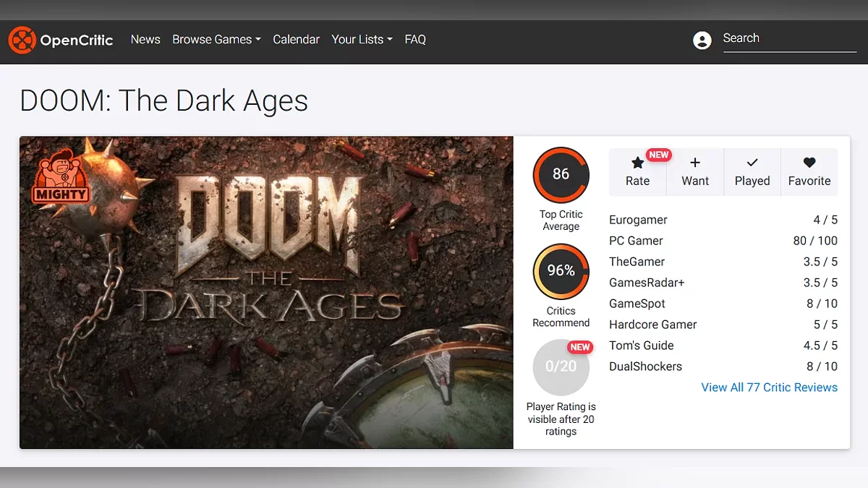Click the 86 Top Critic Average circle
The width and height of the screenshot is (868, 488).
[561, 174]
